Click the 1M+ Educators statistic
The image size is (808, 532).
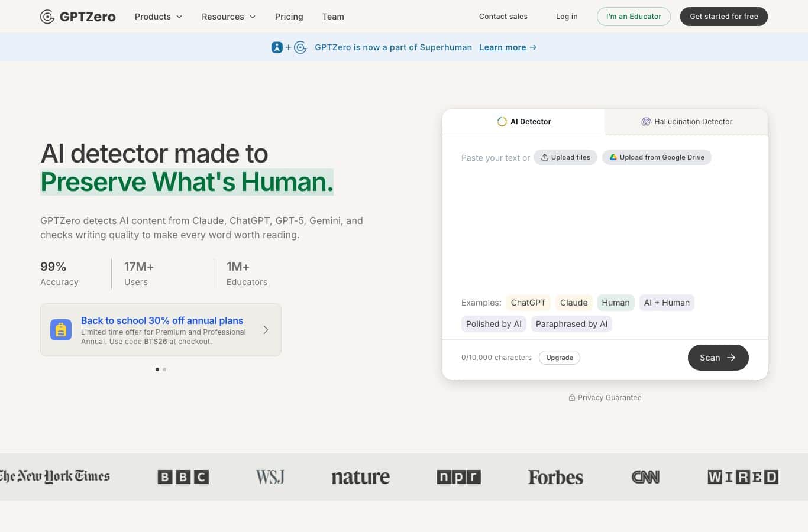click(247, 274)
